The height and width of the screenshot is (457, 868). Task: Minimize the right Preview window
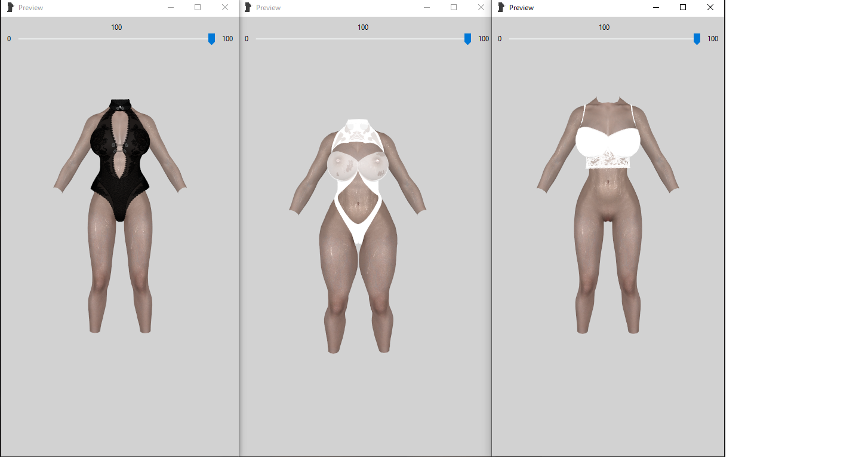pyautogui.click(x=656, y=8)
